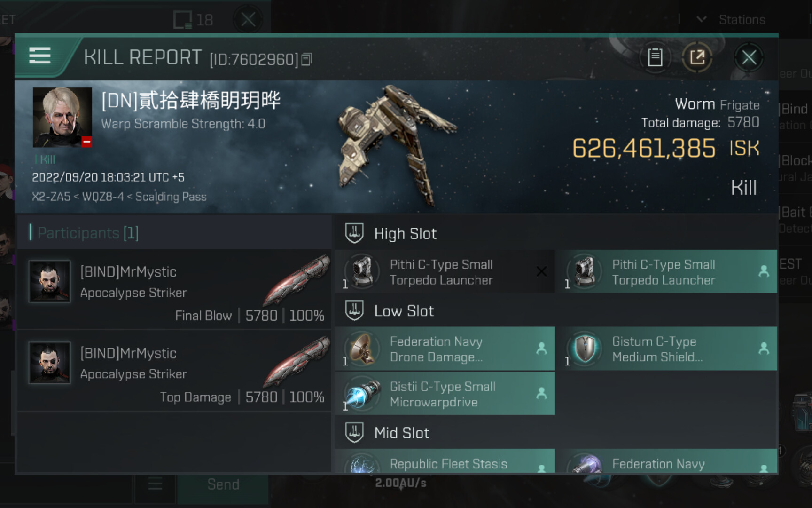Open the Stations dropdown at top right

(733, 20)
